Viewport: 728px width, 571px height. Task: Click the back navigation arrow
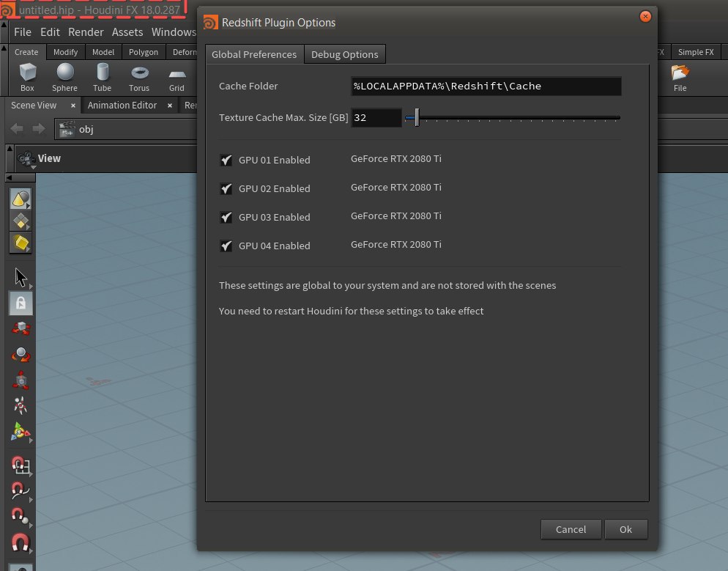click(x=17, y=129)
